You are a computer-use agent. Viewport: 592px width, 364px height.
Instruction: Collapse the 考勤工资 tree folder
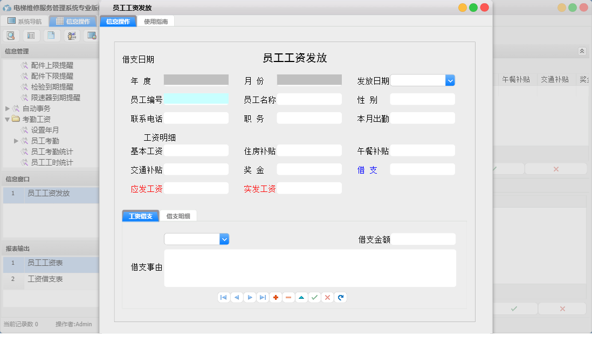7,119
